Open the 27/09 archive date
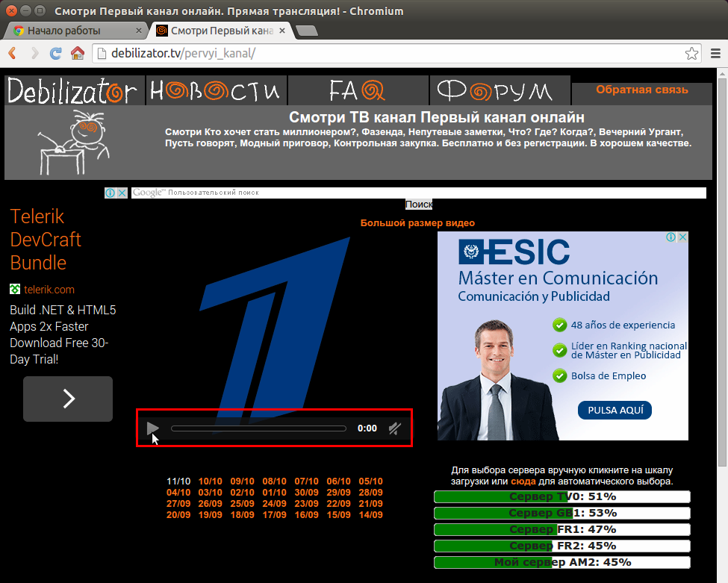The width and height of the screenshot is (728, 583). tap(178, 504)
